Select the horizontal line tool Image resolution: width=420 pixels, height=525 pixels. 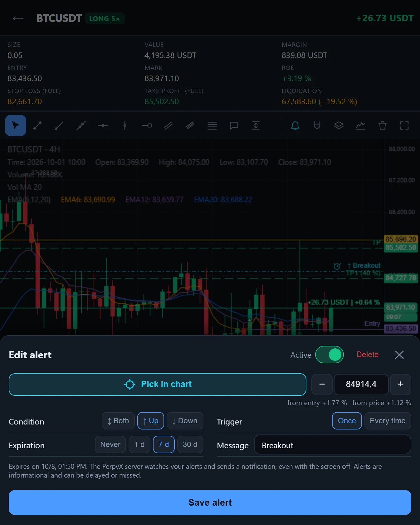click(x=103, y=125)
